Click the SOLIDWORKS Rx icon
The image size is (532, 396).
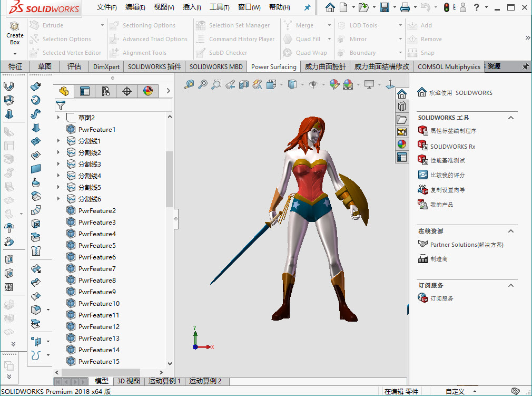click(x=423, y=145)
